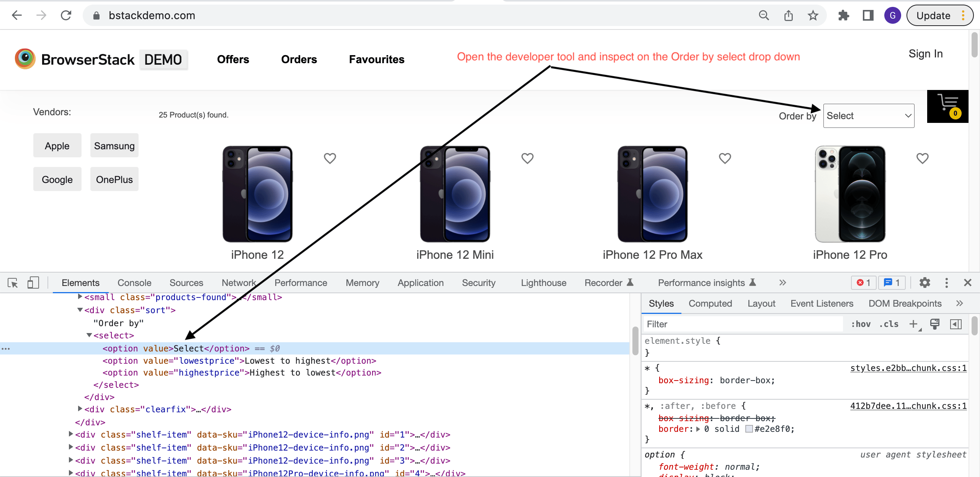Image resolution: width=980 pixels, height=477 pixels.
Task: Click the Chrome extensions puzzle icon
Action: point(844,15)
